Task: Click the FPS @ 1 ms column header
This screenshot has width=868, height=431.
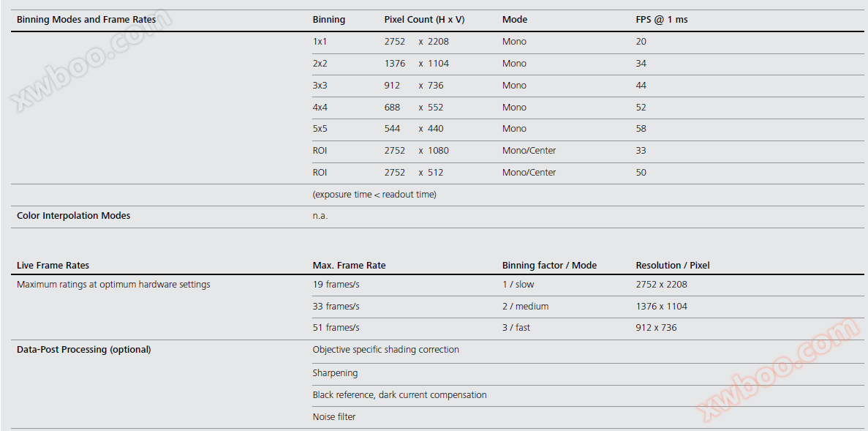Action: tap(662, 20)
